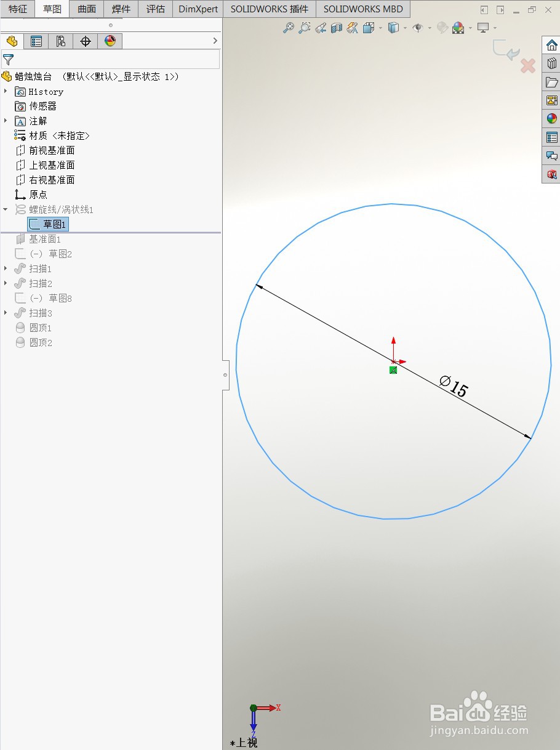Open the 特征 ribbon tab
Image resolution: width=560 pixels, height=750 pixels.
pos(18,9)
